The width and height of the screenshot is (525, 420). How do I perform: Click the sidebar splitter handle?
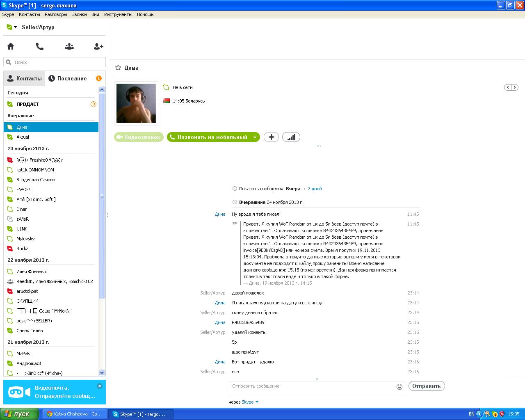[x=108, y=215]
